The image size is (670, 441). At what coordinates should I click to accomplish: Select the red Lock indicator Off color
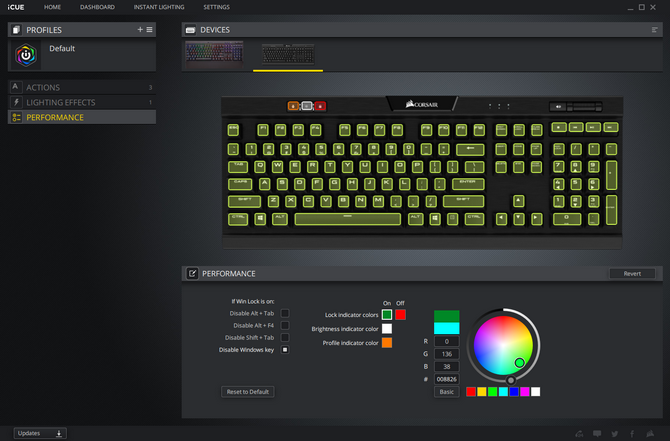tap(400, 315)
